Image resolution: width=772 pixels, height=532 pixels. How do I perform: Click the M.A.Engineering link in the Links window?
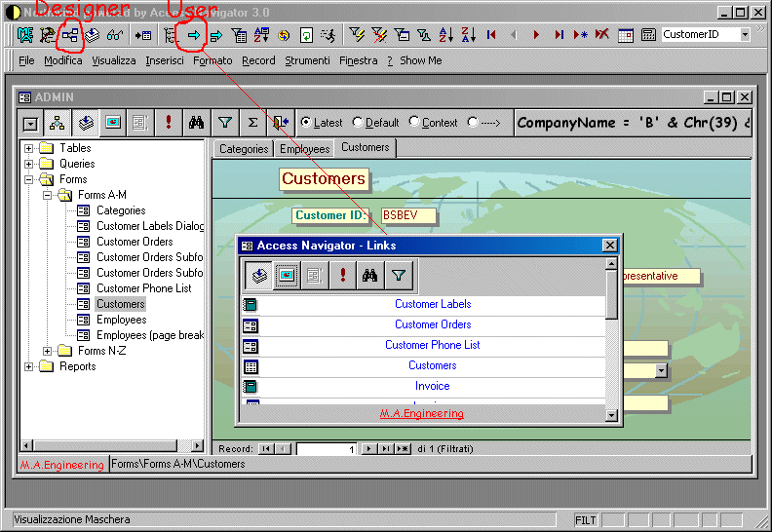click(x=421, y=413)
